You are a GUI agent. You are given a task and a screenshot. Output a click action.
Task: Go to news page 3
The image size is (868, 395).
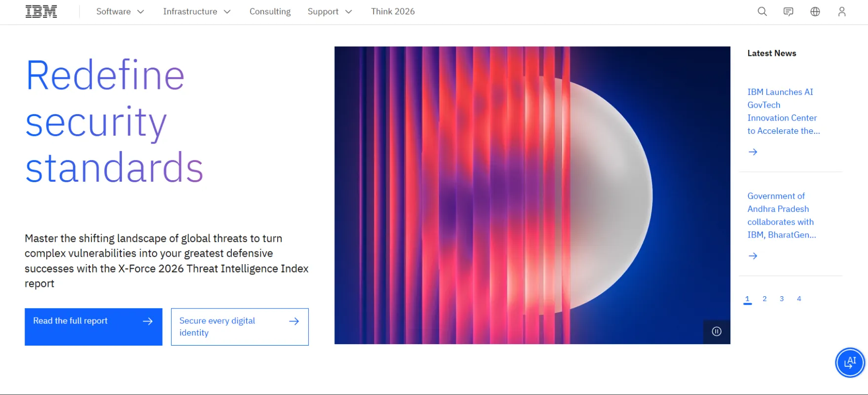782,299
